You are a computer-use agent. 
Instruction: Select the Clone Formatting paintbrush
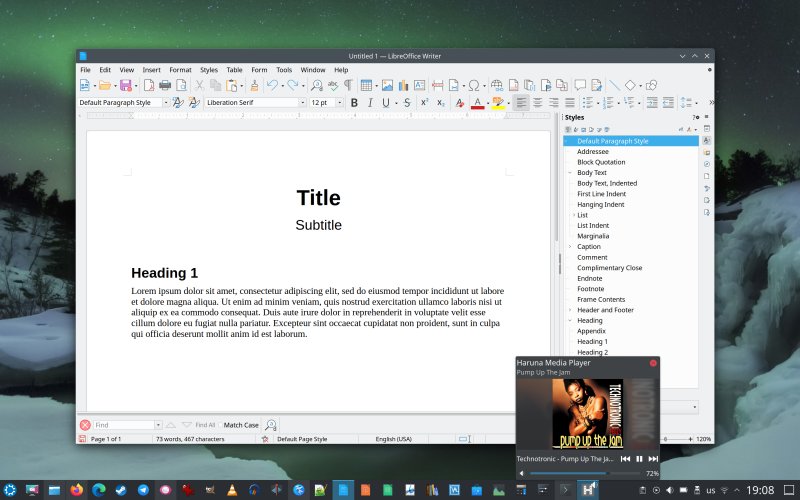(254, 85)
